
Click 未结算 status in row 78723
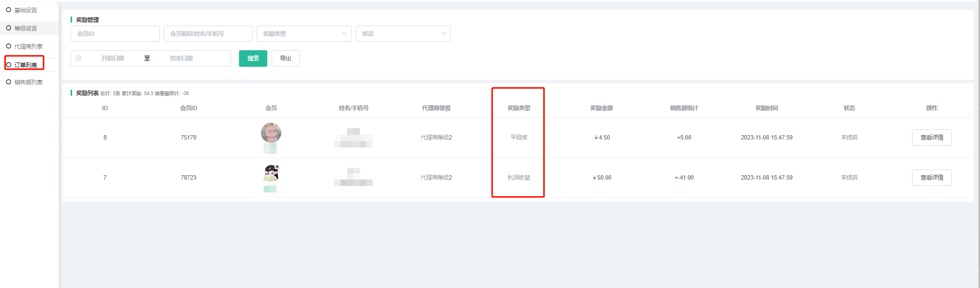click(849, 177)
